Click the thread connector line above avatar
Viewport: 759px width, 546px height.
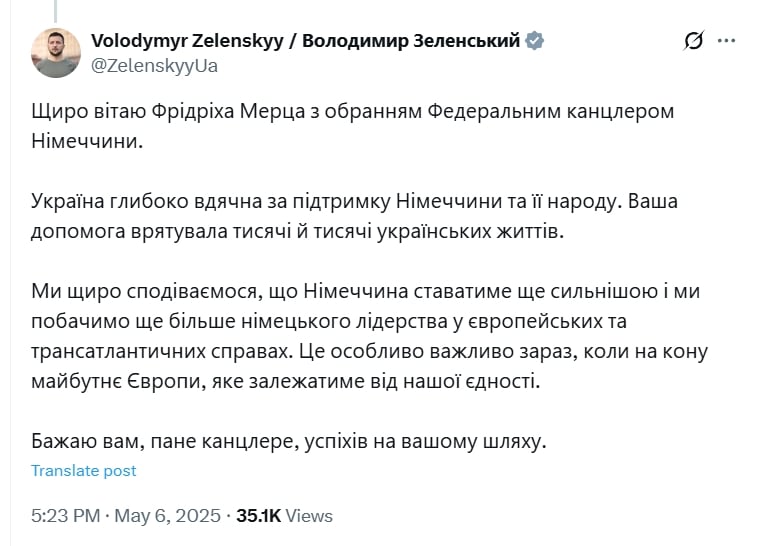pos(56,11)
